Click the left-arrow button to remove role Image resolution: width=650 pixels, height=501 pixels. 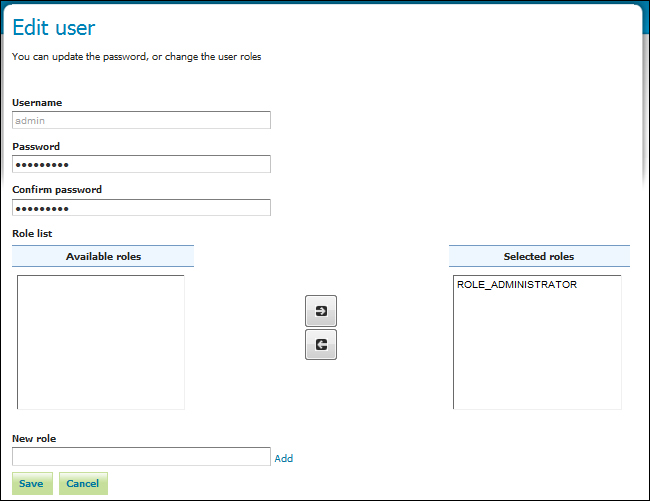(x=321, y=344)
